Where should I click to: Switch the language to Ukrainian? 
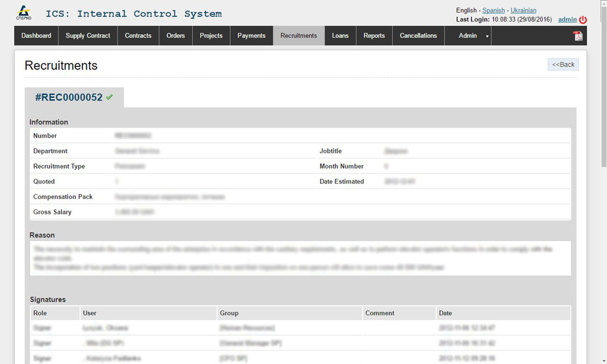coord(523,10)
